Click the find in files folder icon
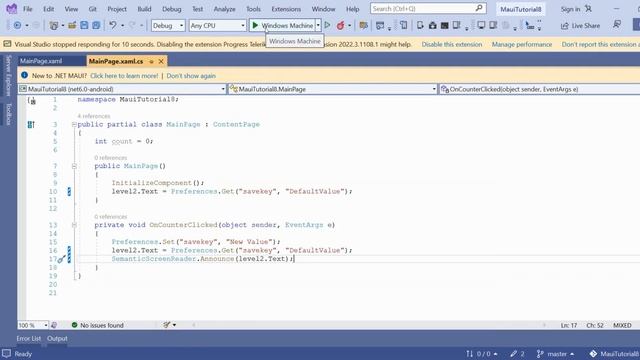The height and width of the screenshot is (360, 640). point(363,25)
